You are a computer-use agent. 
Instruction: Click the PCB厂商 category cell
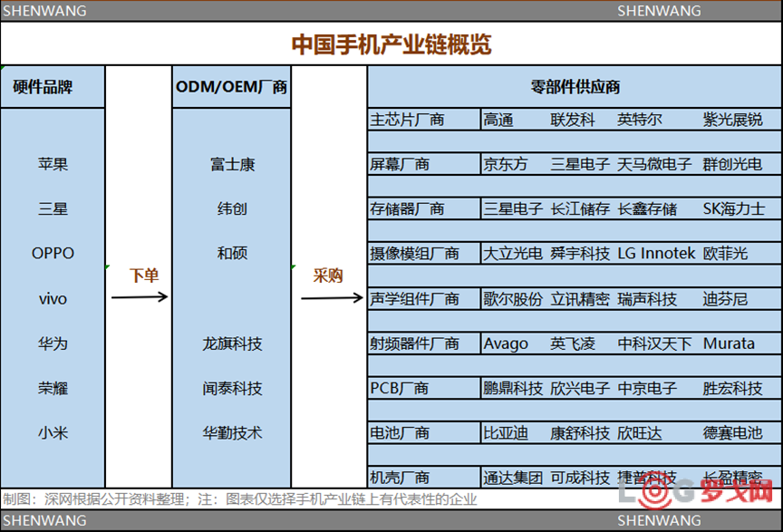point(424,388)
